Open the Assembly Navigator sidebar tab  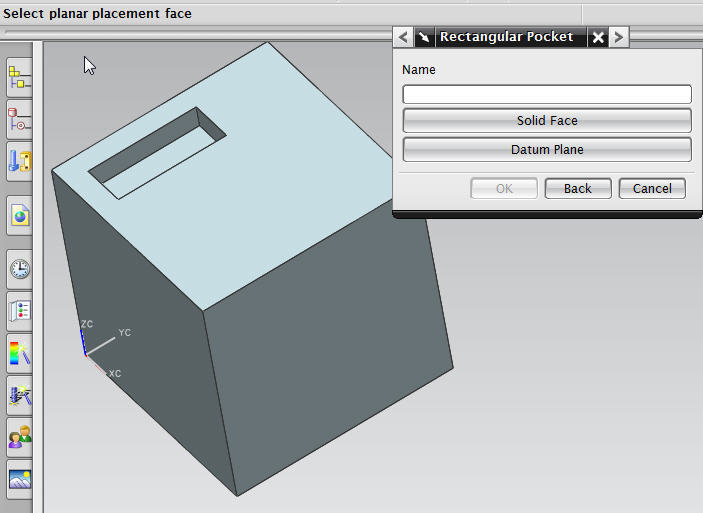[20, 78]
